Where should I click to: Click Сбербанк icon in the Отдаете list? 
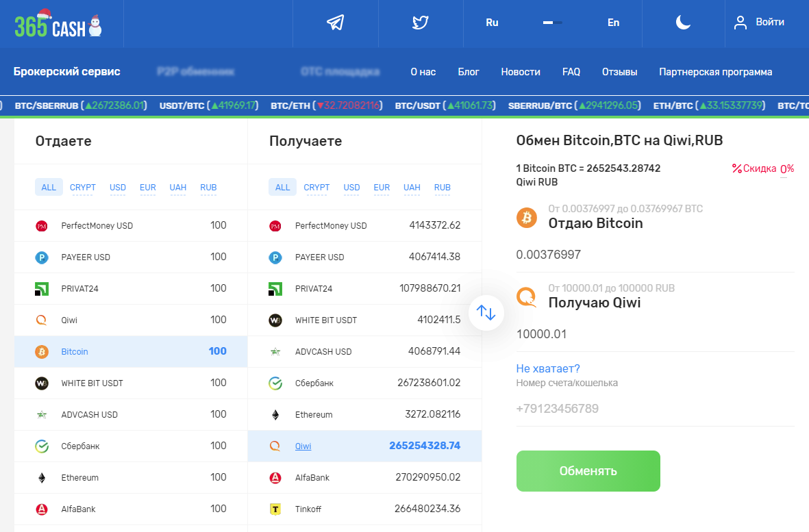click(42, 446)
